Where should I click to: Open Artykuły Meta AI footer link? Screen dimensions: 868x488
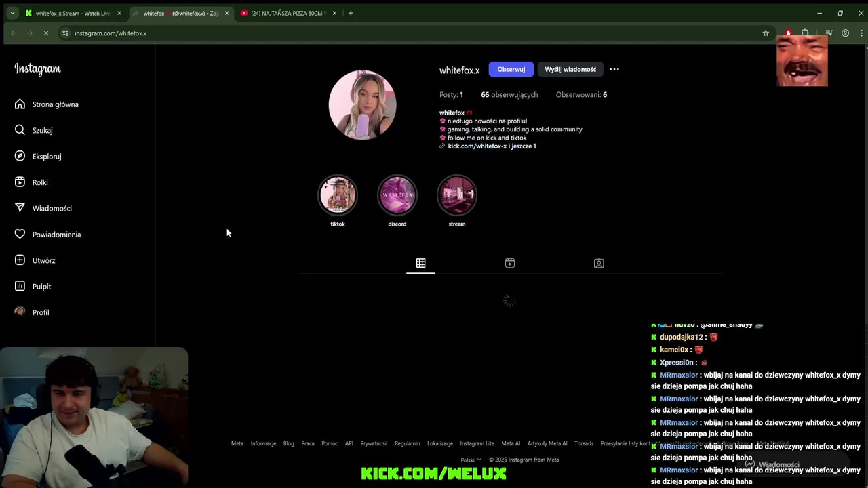[547, 443]
